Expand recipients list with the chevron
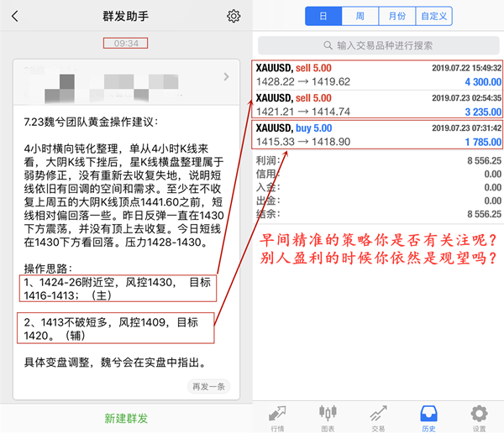This screenshot has width=504, height=433. click(x=226, y=76)
